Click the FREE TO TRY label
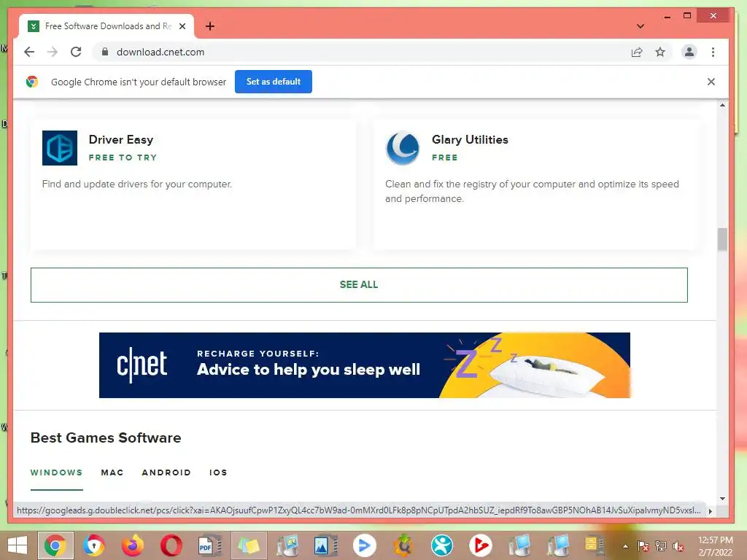 (123, 157)
